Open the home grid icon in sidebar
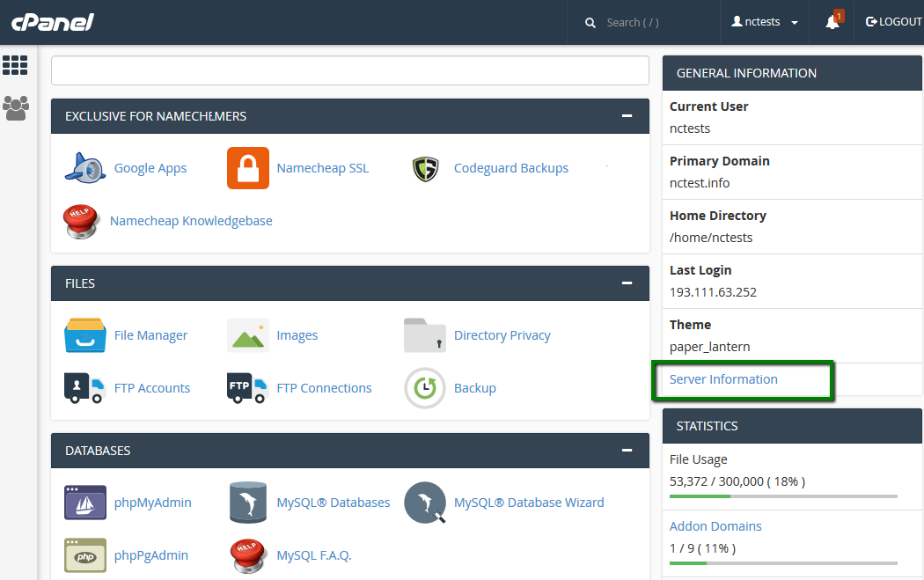The height and width of the screenshot is (580, 924). pyautogui.click(x=15, y=65)
